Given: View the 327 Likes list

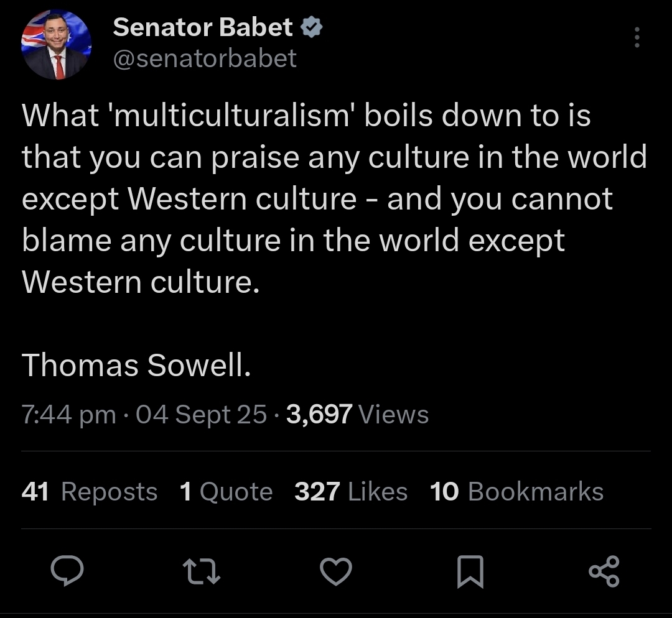Looking at the screenshot, I should [x=351, y=491].
